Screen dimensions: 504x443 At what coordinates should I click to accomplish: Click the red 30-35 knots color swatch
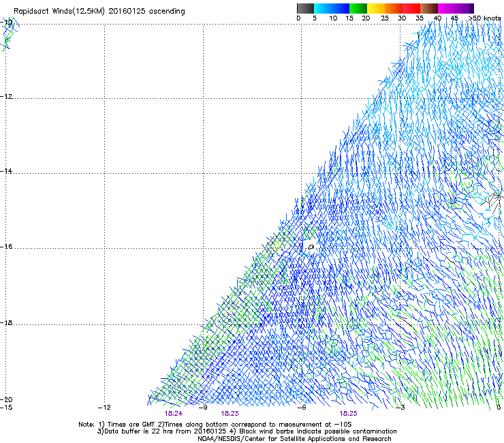pyautogui.click(x=411, y=8)
